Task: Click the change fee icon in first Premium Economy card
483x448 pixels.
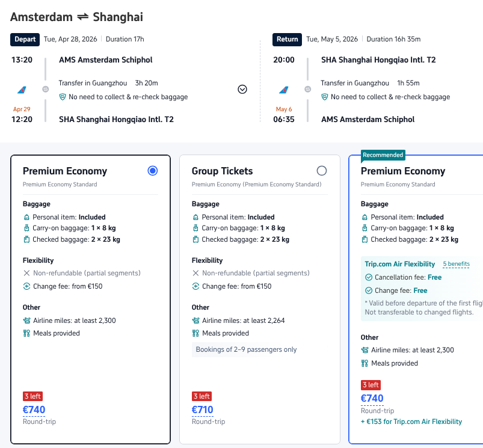Action: click(26, 286)
